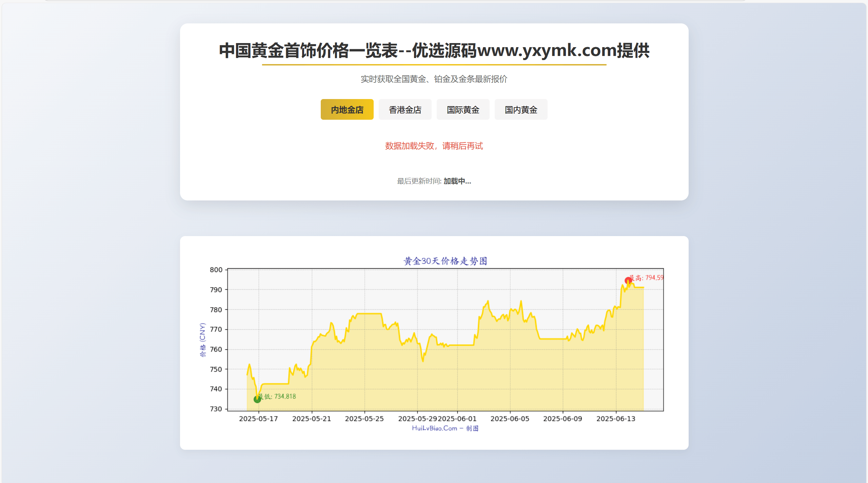This screenshot has width=868, height=483.
Task: Click the 800 y-axis value
Action: 216,270
